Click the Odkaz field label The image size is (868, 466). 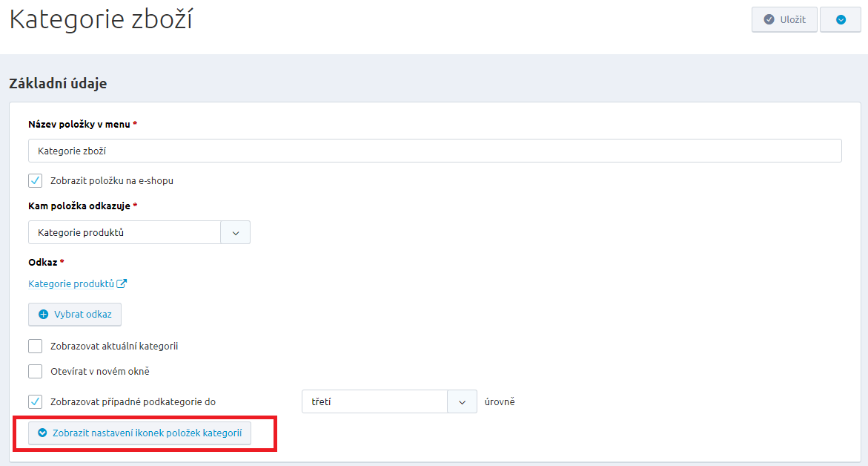pos(43,262)
